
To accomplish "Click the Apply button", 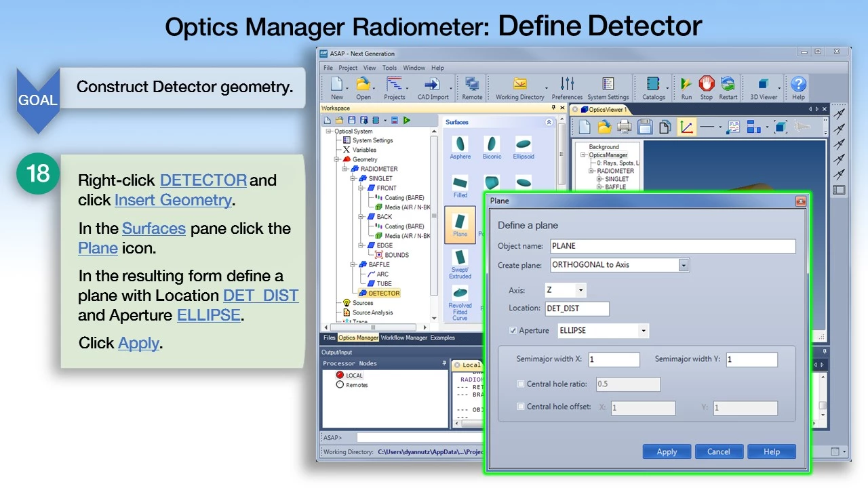I will (x=667, y=452).
